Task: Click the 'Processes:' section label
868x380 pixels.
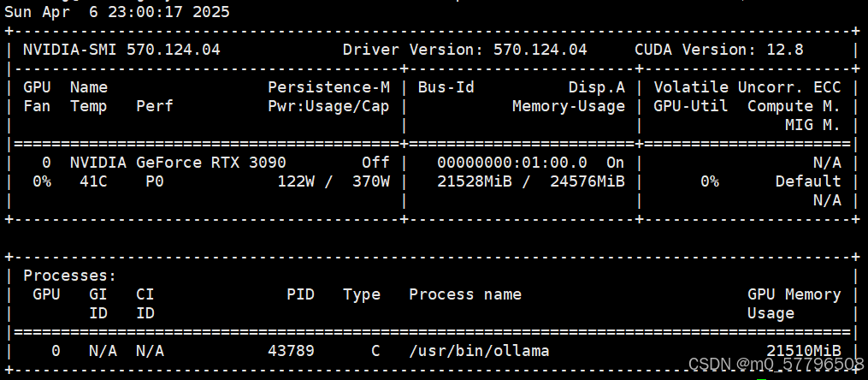Action: coord(70,276)
